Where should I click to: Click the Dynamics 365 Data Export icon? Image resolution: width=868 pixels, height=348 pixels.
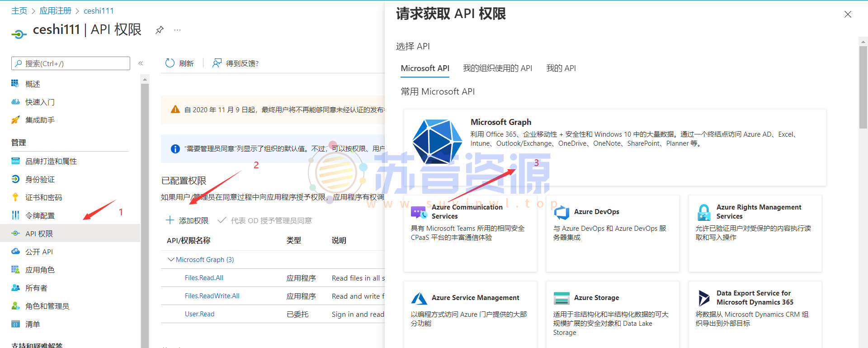click(704, 298)
